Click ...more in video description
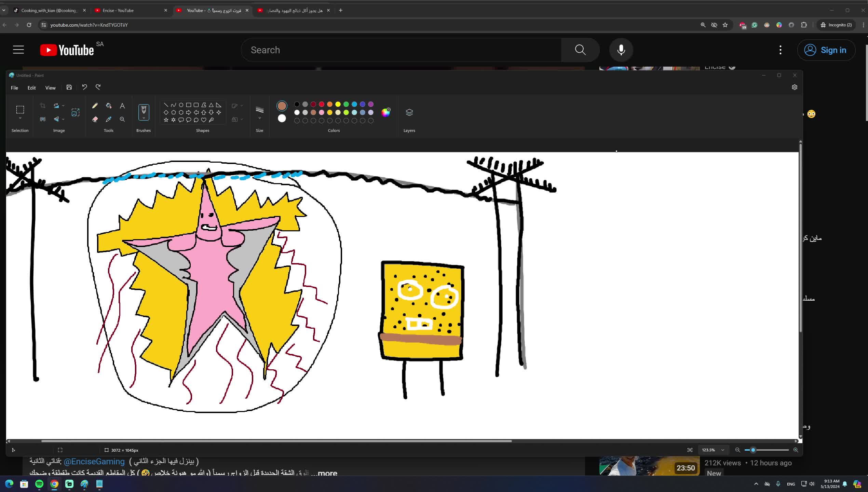The height and width of the screenshot is (492, 868). [324, 473]
